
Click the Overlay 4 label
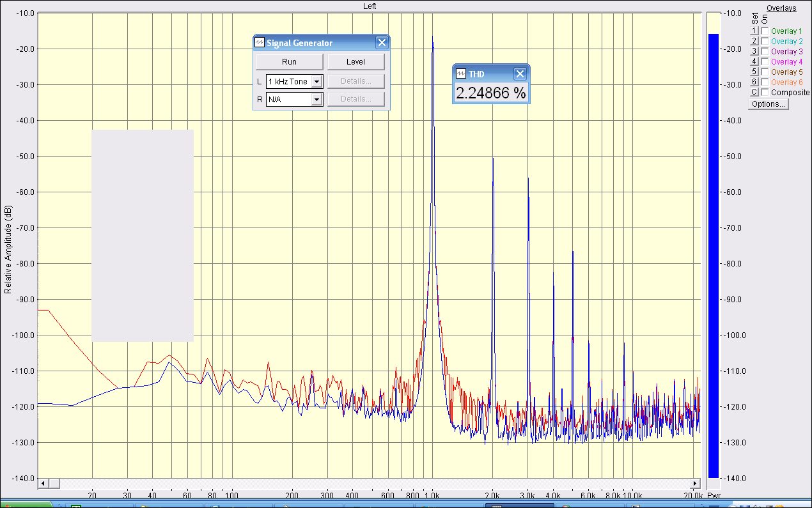pyautogui.click(x=786, y=61)
